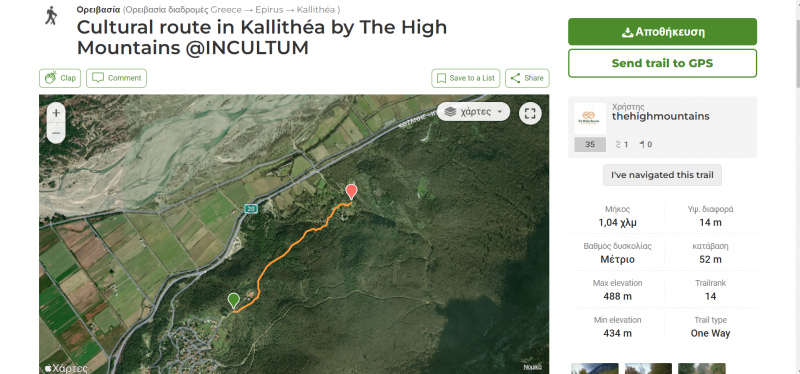The image size is (800, 374).
Task: Click the green trail start marker
Action: [233, 301]
